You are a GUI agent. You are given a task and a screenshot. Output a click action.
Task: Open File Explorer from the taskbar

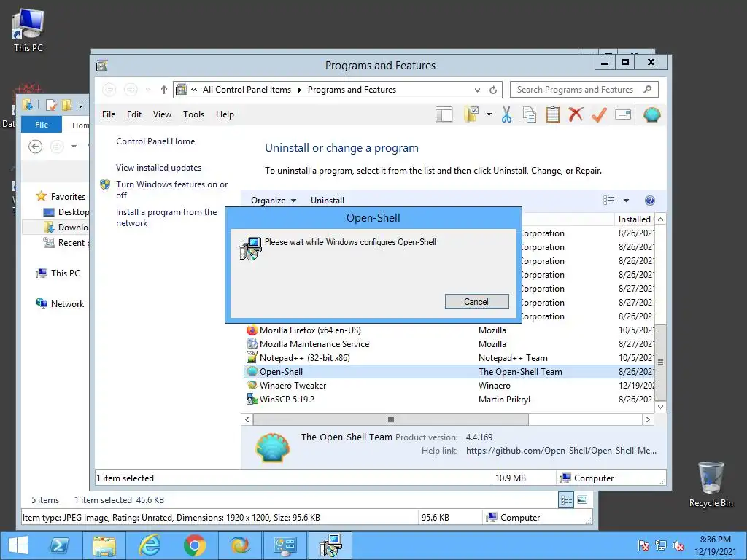click(x=104, y=545)
